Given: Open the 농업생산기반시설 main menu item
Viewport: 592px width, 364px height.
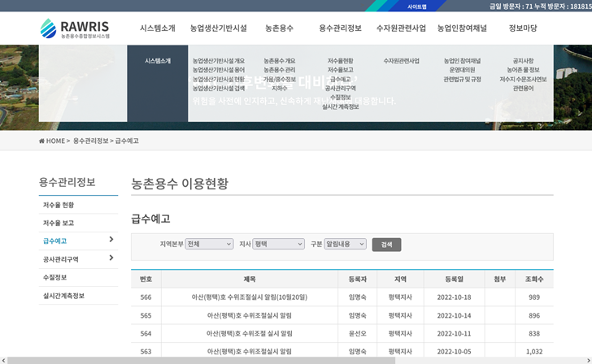Looking at the screenshot, I should [x=218, y=28].
